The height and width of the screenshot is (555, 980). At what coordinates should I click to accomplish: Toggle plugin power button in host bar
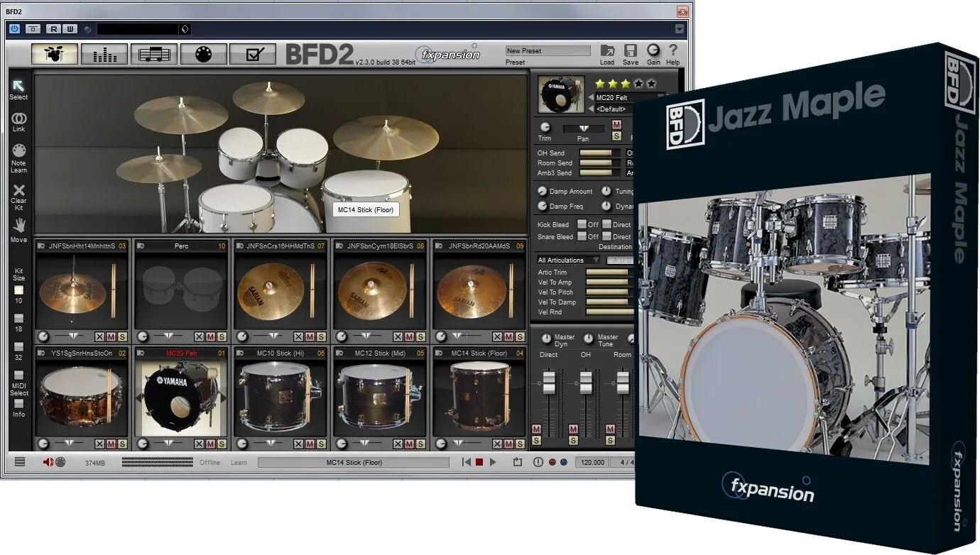pyautogui.click(x=14, y=29)
